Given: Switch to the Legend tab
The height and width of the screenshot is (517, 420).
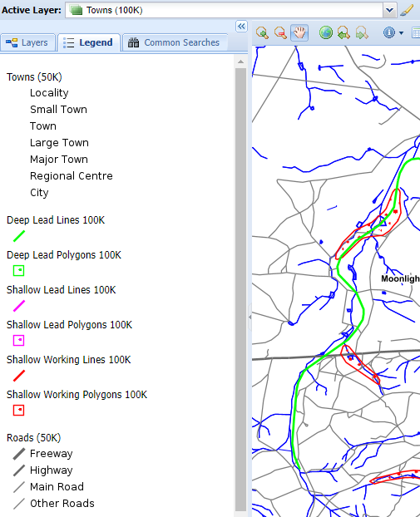Looking at the screenshot, I should pyautogui.click(x=88, y=43).
